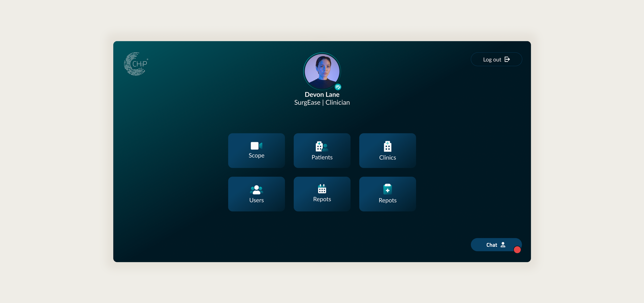The height and width of the screenshot is (303, 644).
Task: Click the Clinics building icon
Action: tap(387, 146)
